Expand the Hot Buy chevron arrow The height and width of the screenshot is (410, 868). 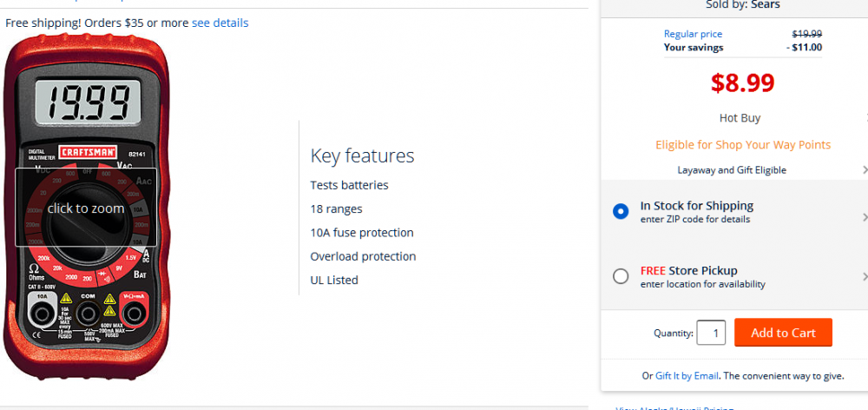click(x=865, y=117)
